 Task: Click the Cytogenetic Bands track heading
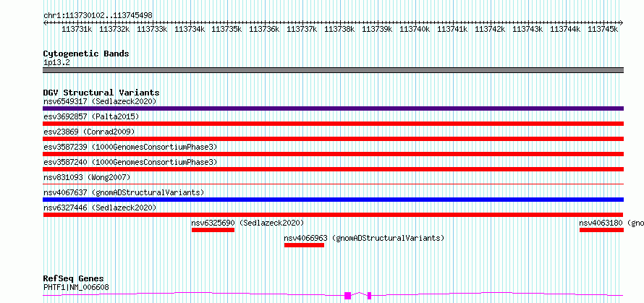click(x=86, y=54)
